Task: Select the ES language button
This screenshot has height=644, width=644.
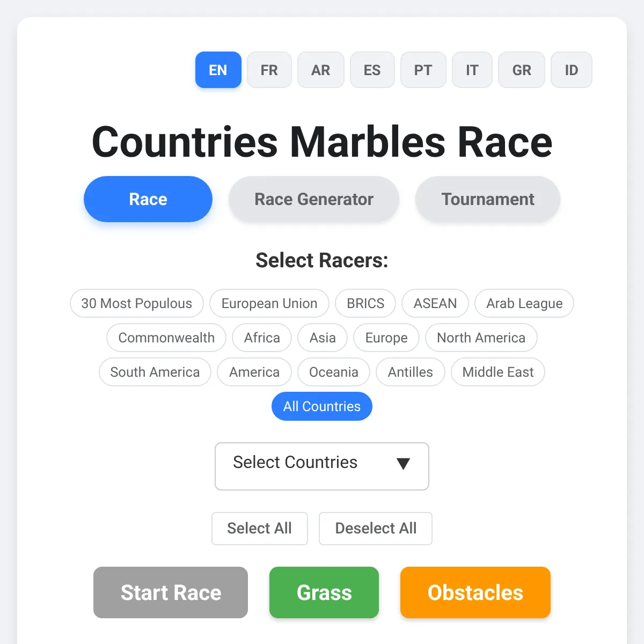Action: (372, 70)
